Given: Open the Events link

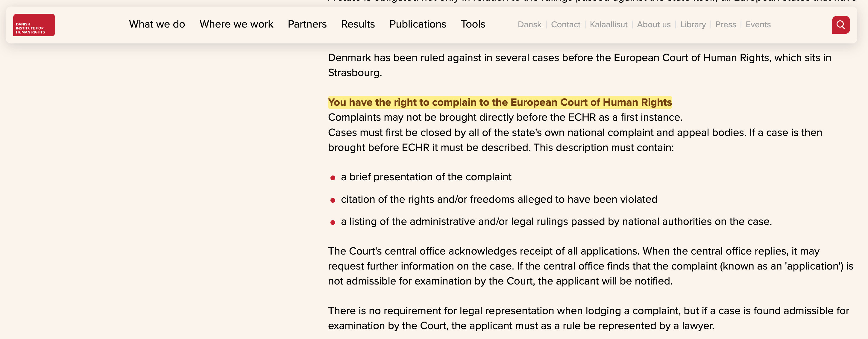Looking at the screenshot, I should tap(758, 25).
